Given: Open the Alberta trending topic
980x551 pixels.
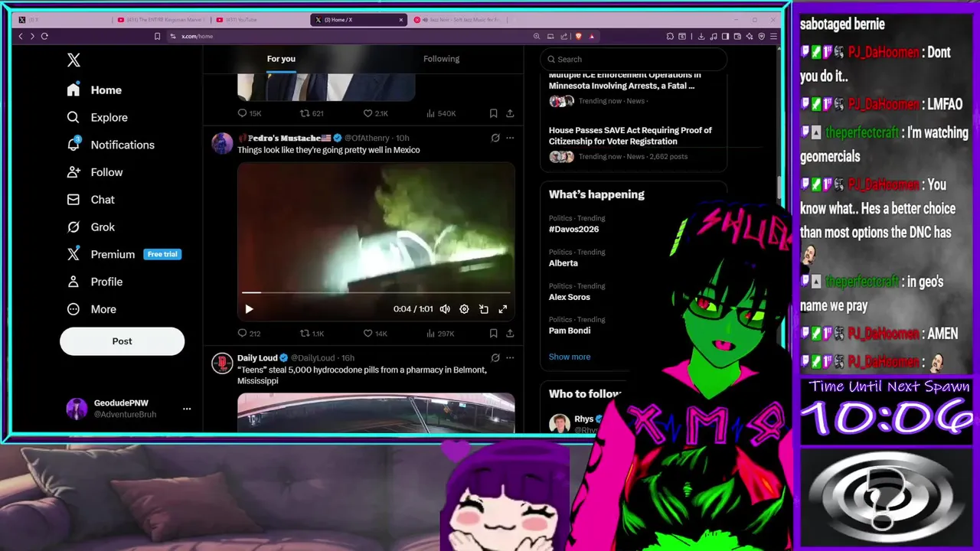Looking at the screenshot, I should tap(563, 262).
